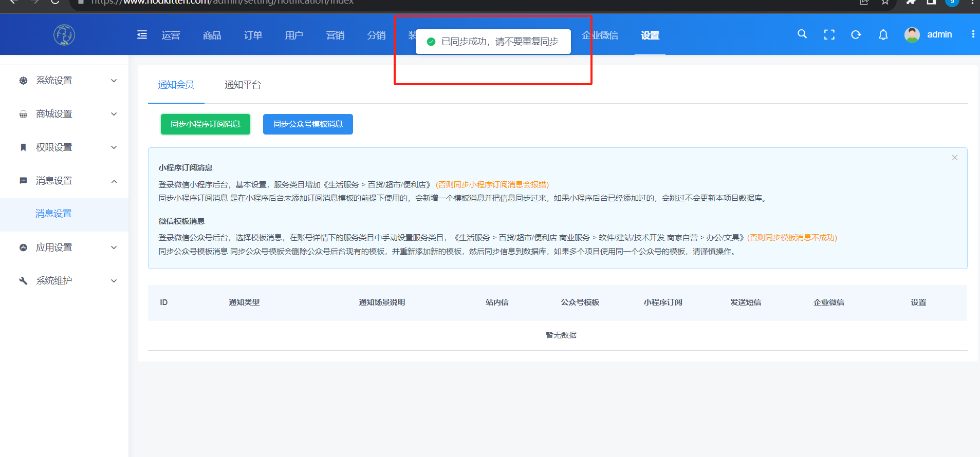This screenshot has height=457, width=980.
Task: Click the 小程序订阅 column header
Action: [x=663, y=302]
